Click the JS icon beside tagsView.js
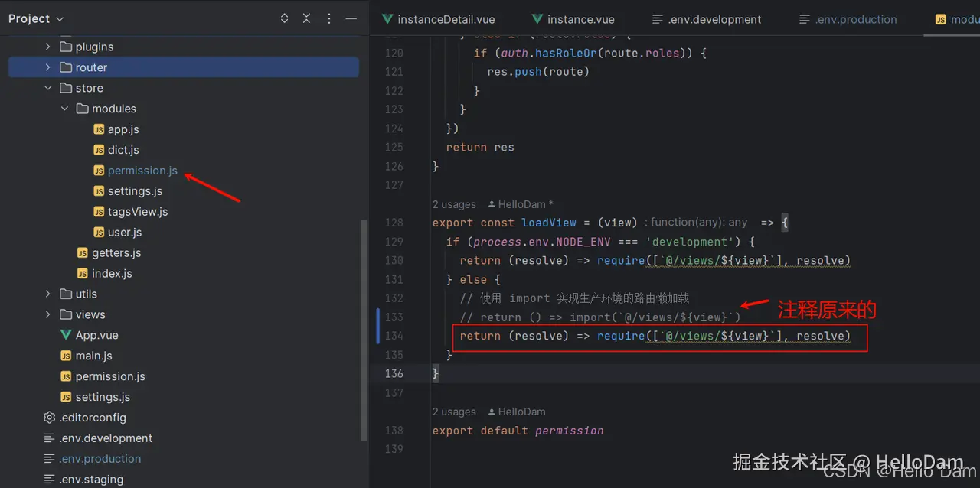Image resolution: width=980 pixels, height=488 pixels. (99, 212)
